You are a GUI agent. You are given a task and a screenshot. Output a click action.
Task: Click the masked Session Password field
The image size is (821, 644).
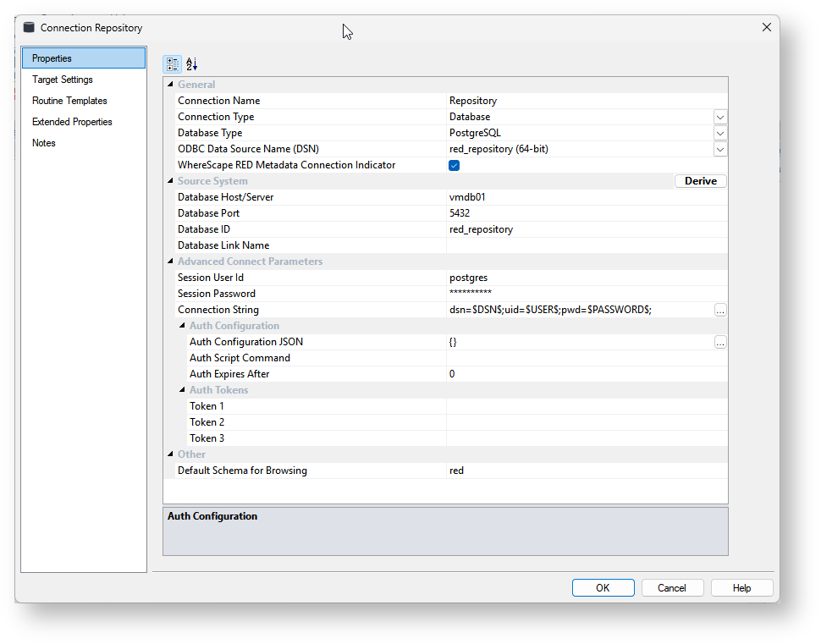click(587, 294)
